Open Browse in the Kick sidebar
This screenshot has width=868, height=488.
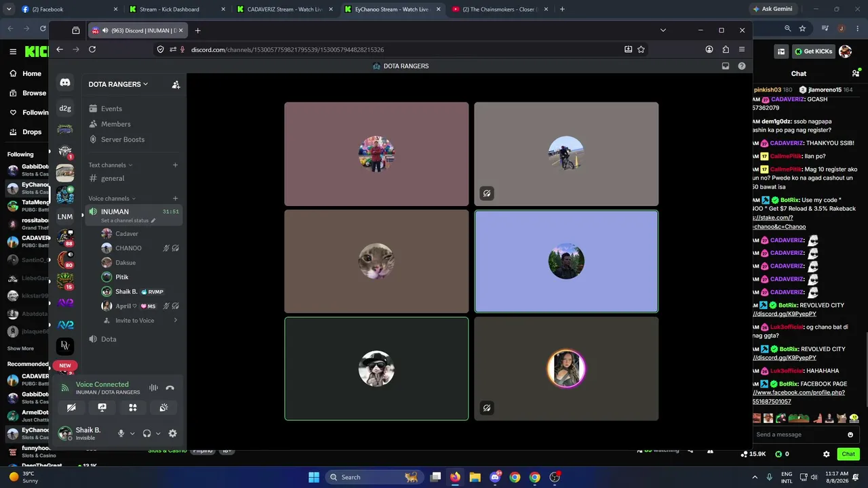[27, 93]
